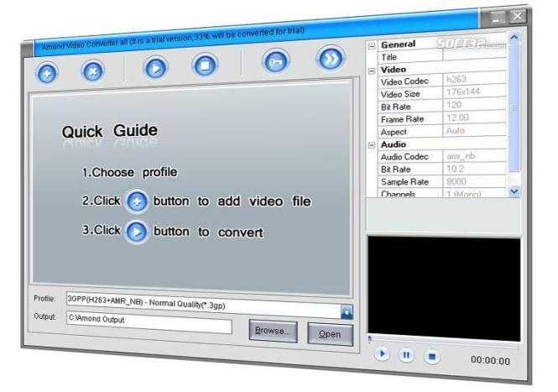
Task: Click the Output path input field
Action: pos(149,322)
